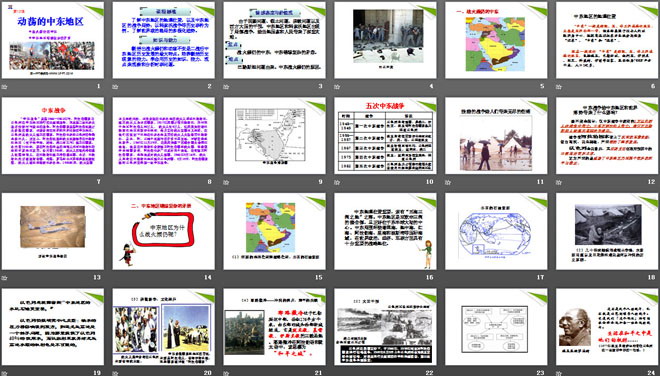Click the animation star icon under slide 2
The width and height of the screenshot is (660, 376).
pos(115,87)
